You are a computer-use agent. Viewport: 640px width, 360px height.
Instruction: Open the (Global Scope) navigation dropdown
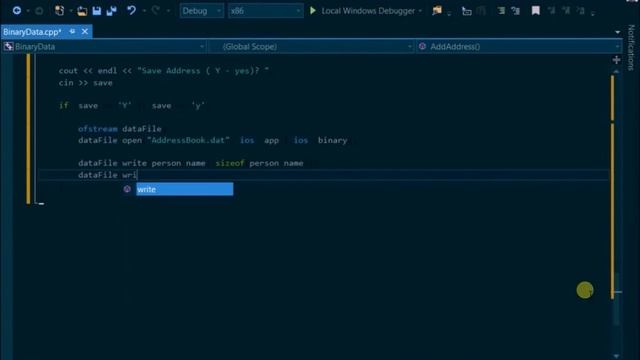pyautogui.click(x=311, y=47)
